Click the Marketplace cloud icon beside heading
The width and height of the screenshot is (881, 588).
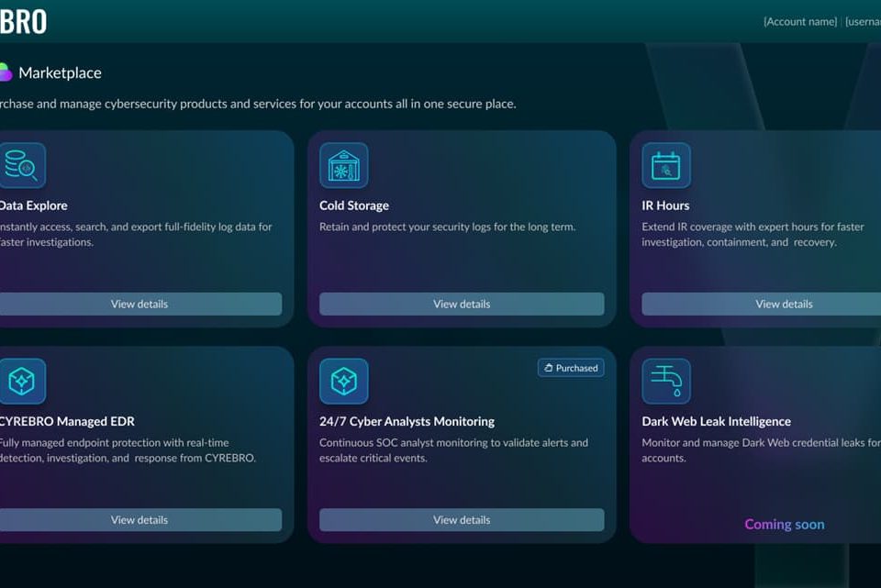[x=5, y=72]
